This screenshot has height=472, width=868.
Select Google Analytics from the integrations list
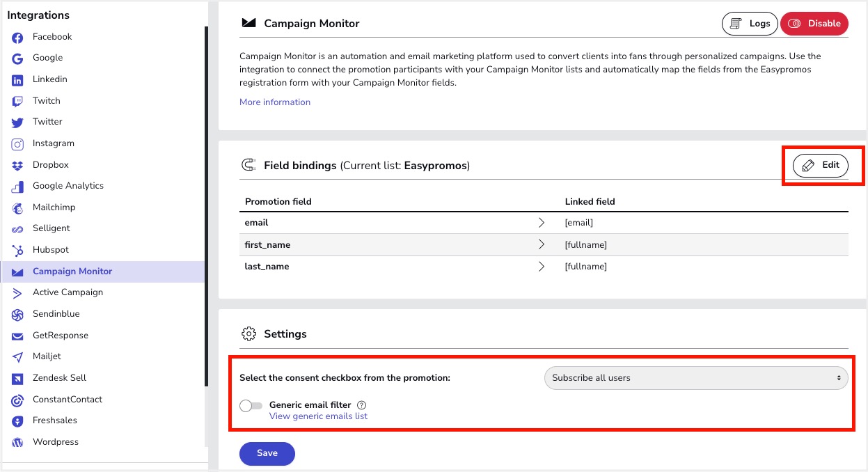tap(68, 186)
